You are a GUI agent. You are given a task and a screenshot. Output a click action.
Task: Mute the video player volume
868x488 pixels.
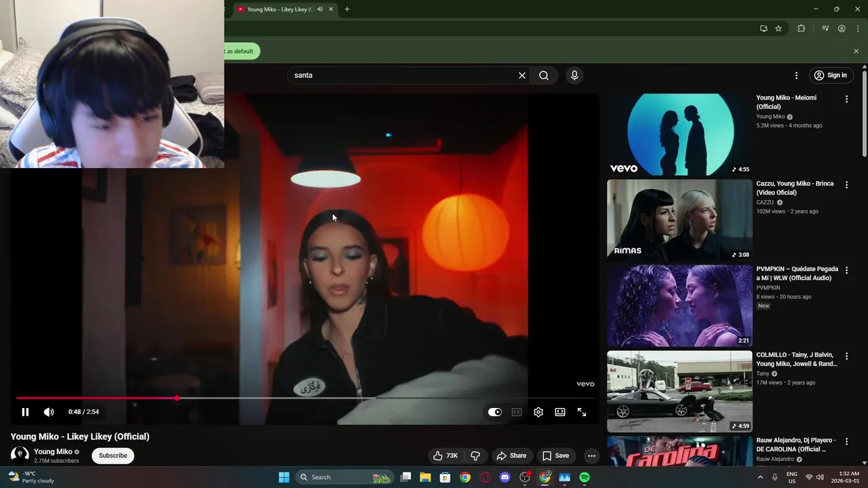tap(49, 412)
